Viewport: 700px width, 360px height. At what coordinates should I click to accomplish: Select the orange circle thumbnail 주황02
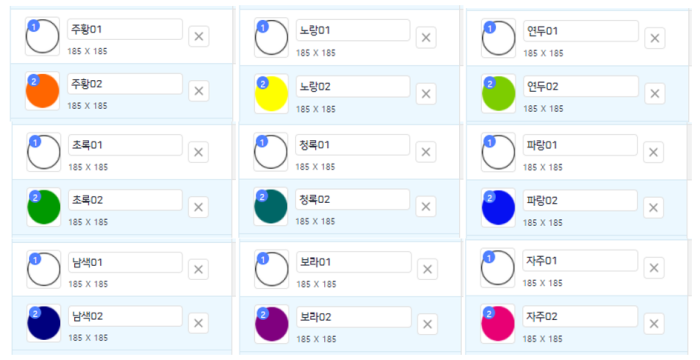42,91
